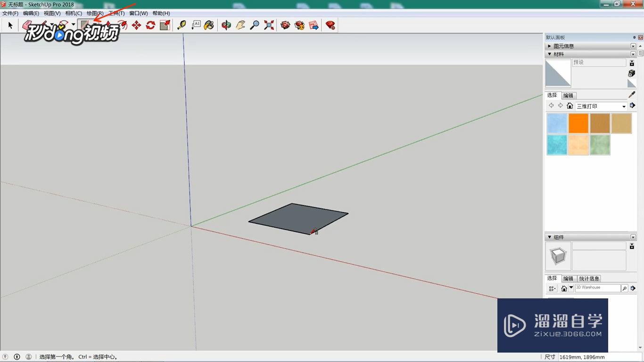
Task: Open the 工具(T) menu
Action: click(116, 13)
